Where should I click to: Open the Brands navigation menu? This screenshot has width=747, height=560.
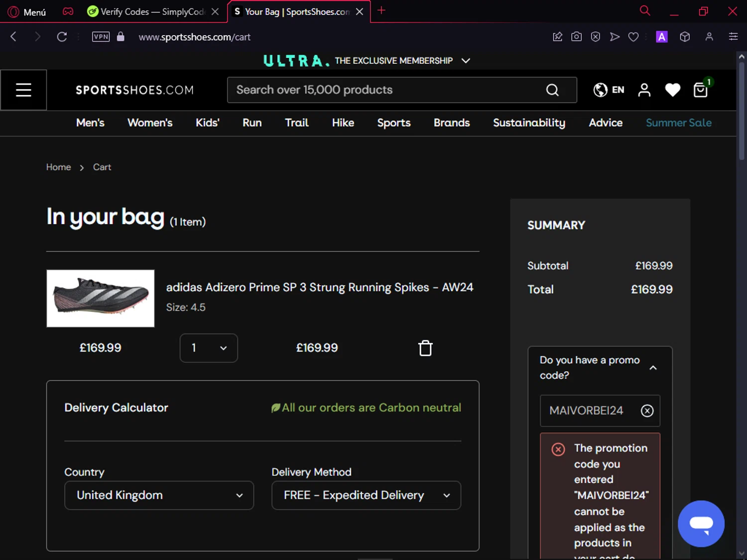[x=452, y=123]
